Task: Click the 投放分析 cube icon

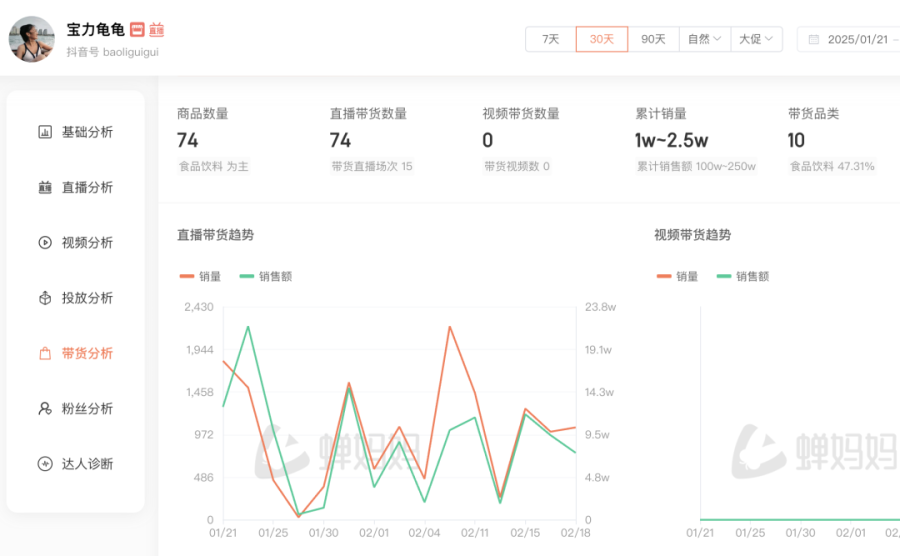Action: tap(45, 298)
